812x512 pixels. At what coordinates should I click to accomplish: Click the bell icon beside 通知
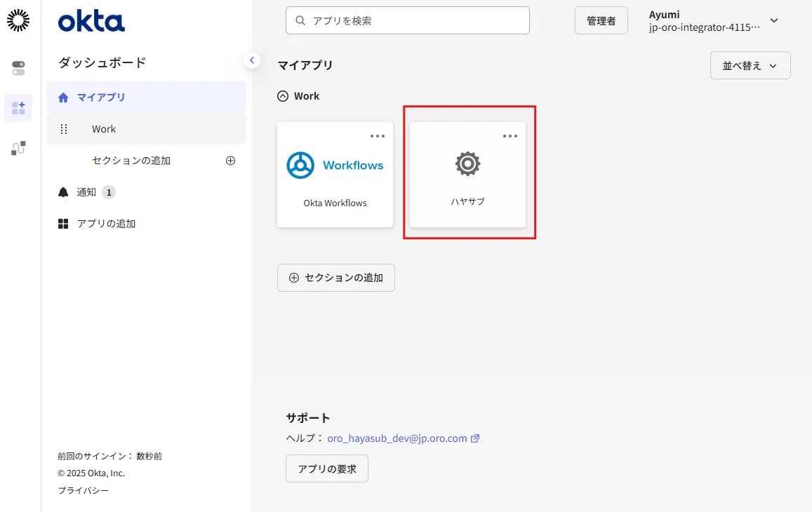[63, 192]
